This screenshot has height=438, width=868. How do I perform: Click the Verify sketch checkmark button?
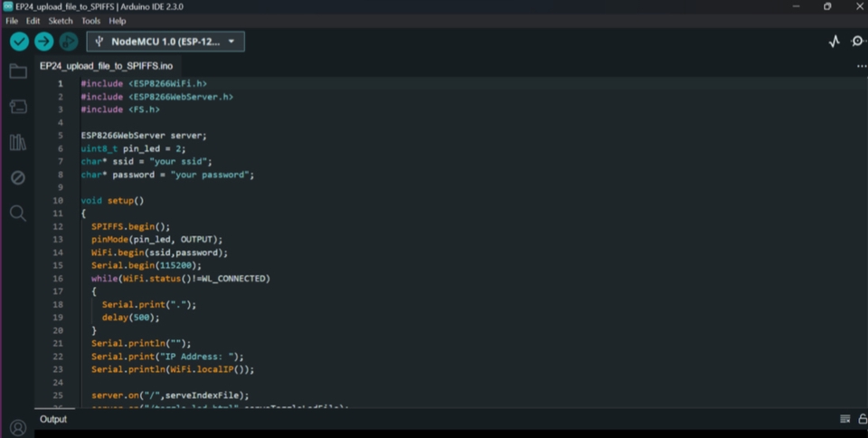coord(19,42)
